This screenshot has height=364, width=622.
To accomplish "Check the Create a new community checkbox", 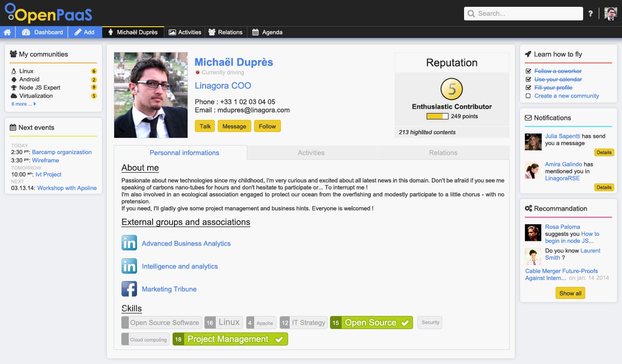I will 528,96.
